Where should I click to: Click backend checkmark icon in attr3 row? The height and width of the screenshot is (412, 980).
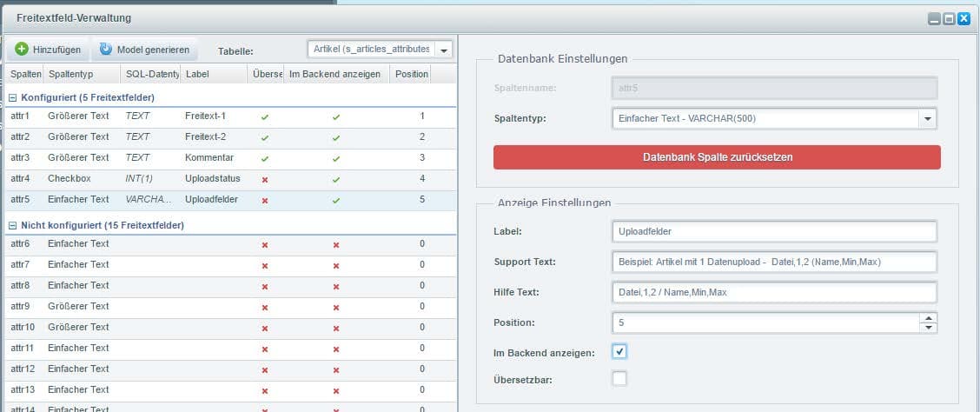336,158
